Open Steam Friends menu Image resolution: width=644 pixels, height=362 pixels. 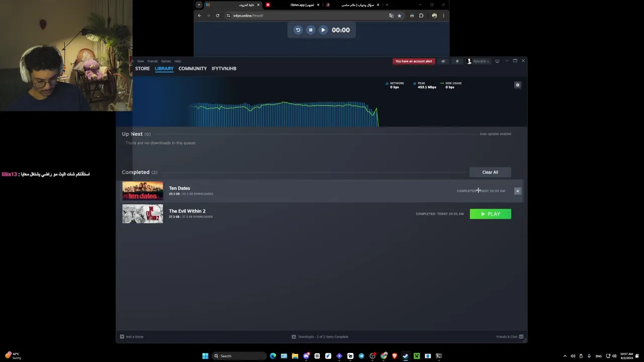(x=152, y=61)
